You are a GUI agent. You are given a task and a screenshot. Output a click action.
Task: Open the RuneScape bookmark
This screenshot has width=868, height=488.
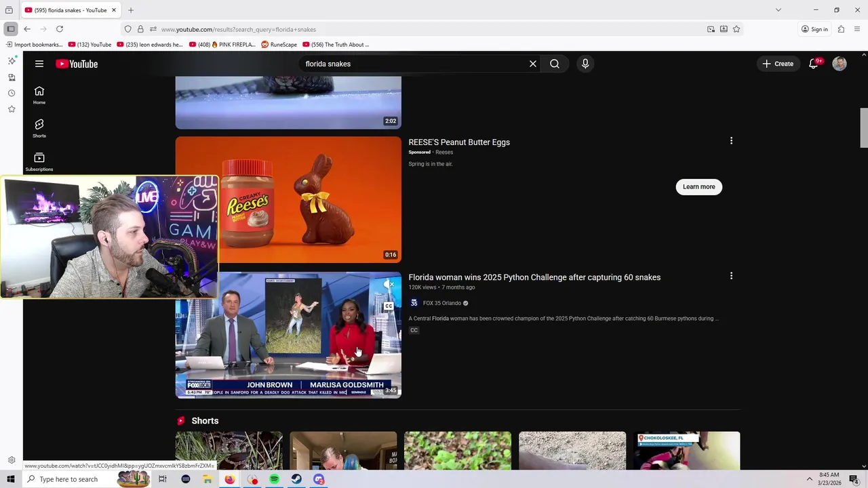tap(279, 45)
